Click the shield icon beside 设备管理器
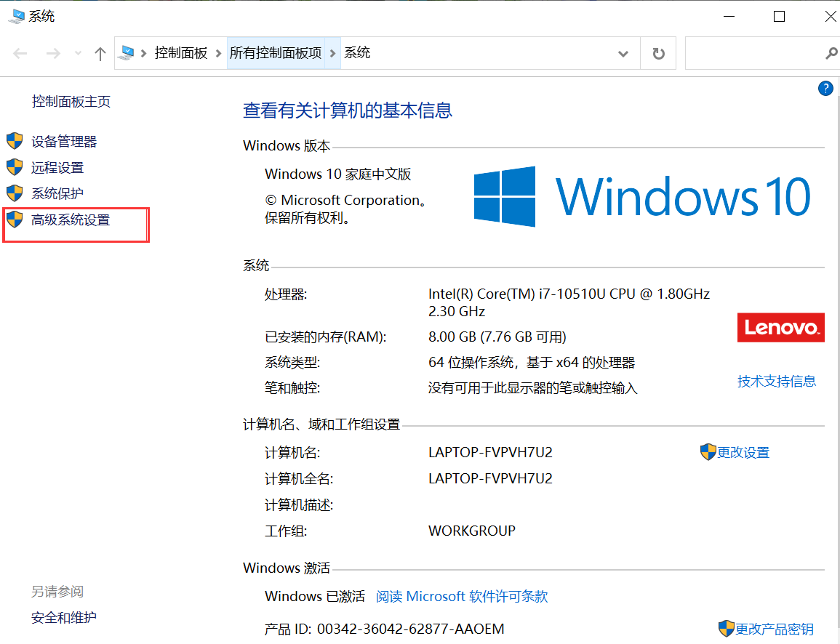This screenshot has width=840, height=644. click(x=15, y=141)
